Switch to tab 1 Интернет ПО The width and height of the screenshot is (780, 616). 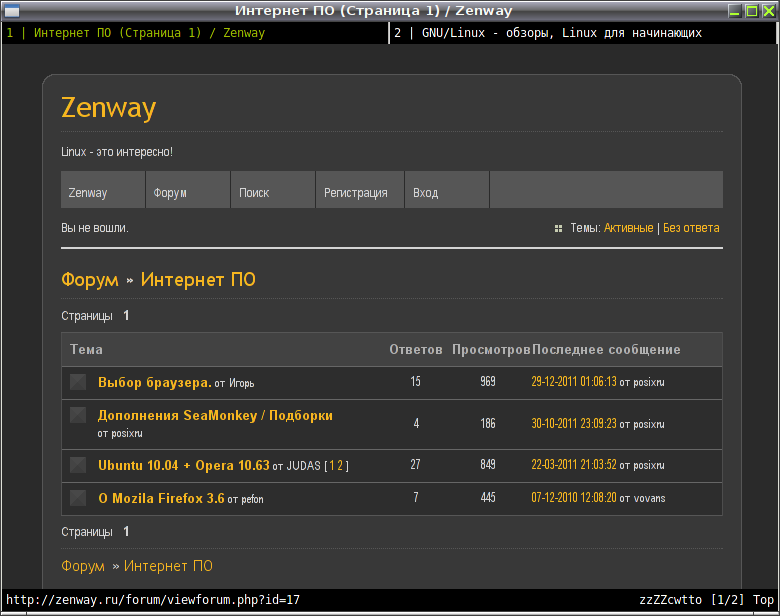195,33
